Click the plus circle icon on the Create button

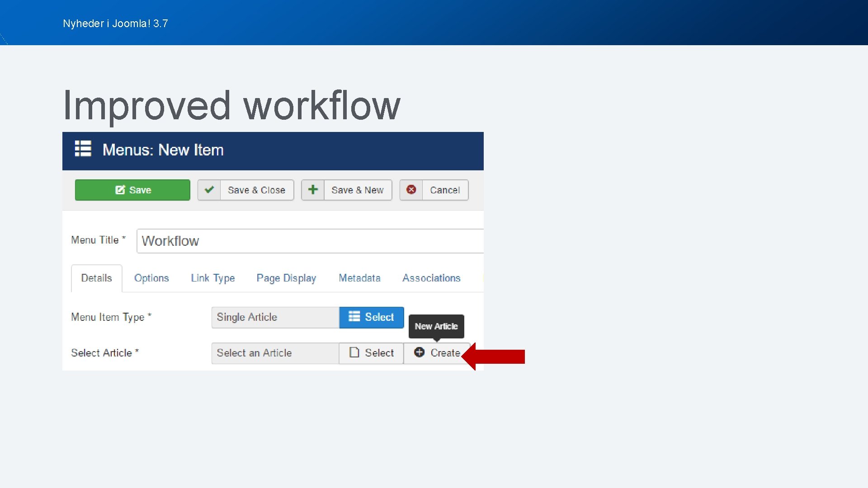(x=419, y=352)
